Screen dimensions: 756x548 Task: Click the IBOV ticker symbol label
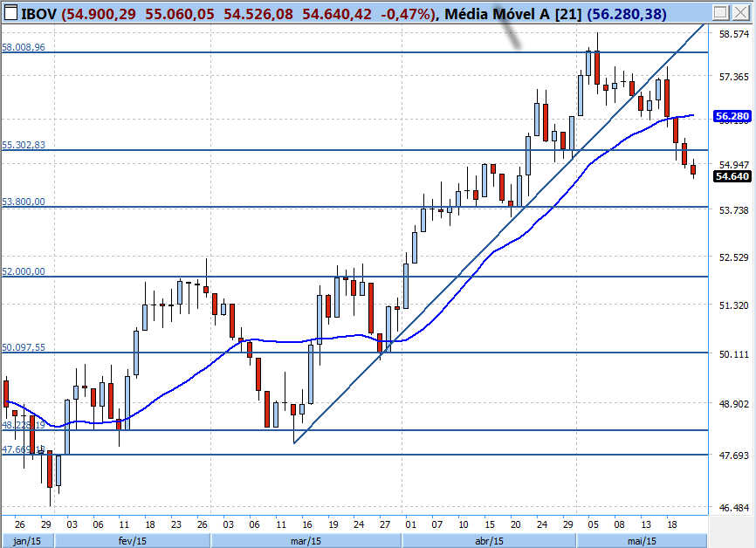38,13
